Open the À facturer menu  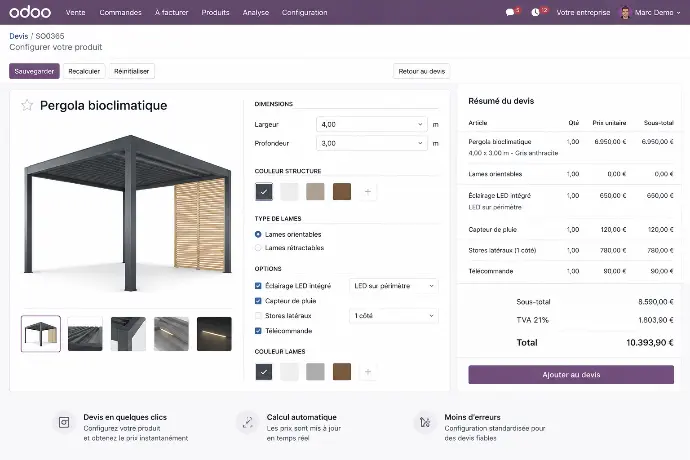click(171, 12)
